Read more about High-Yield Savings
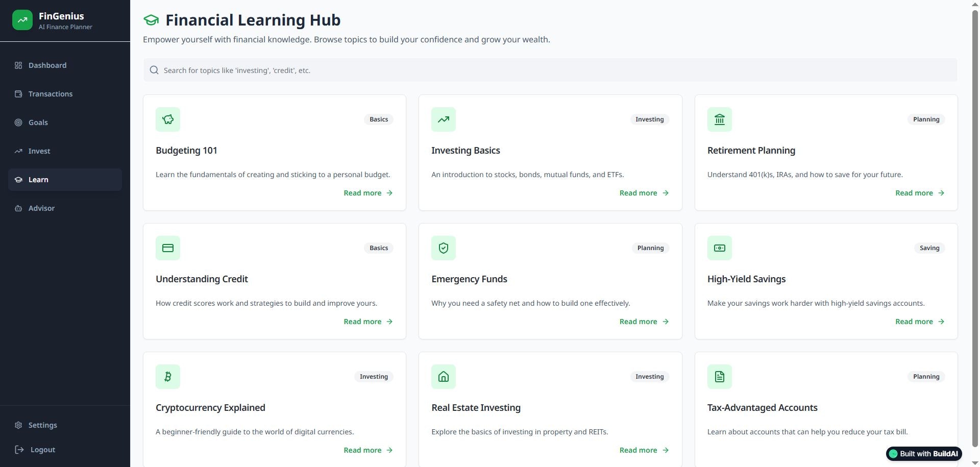Image resolution: width=980 pixels, height=467 pixels. pos(920,322)
